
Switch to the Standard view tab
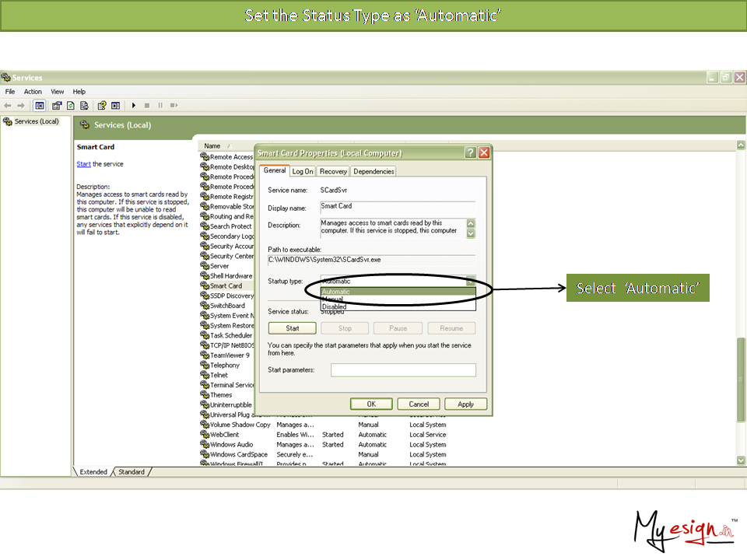(131, 472)
